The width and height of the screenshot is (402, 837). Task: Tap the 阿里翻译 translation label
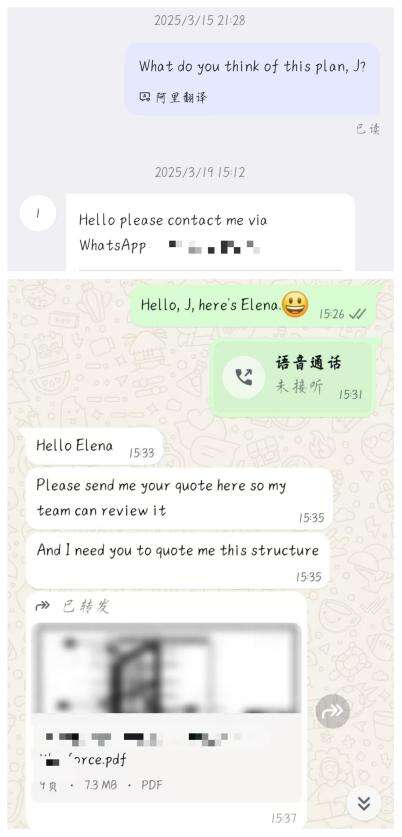click(181, 97)
